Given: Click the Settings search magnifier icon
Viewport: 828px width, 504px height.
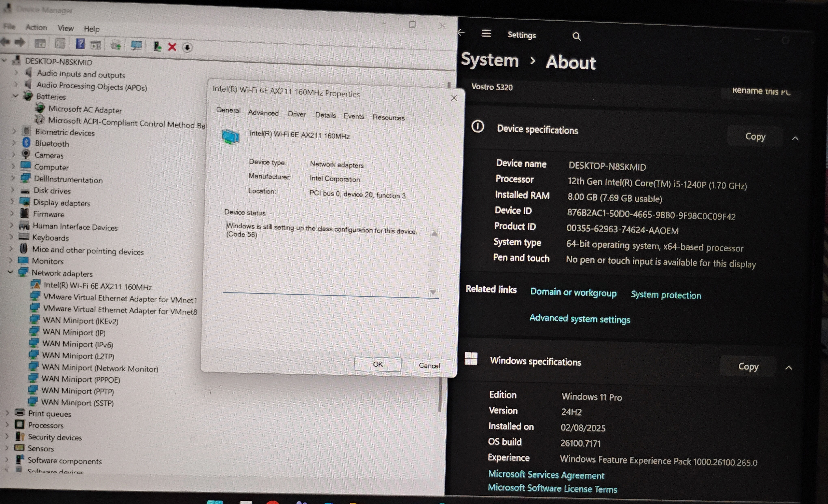Looking at the screenshot, I should click(576, 36).
